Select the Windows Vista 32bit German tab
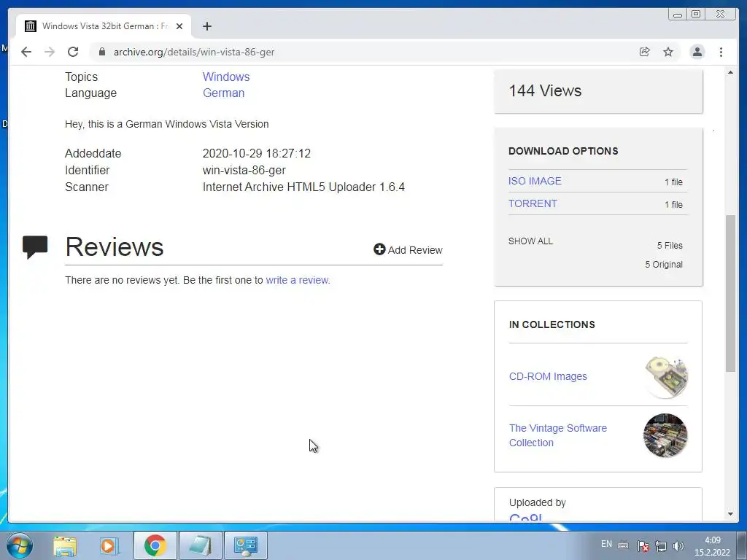Image resolution: width=747 pixels, height=560 pixels. [104, 26]
